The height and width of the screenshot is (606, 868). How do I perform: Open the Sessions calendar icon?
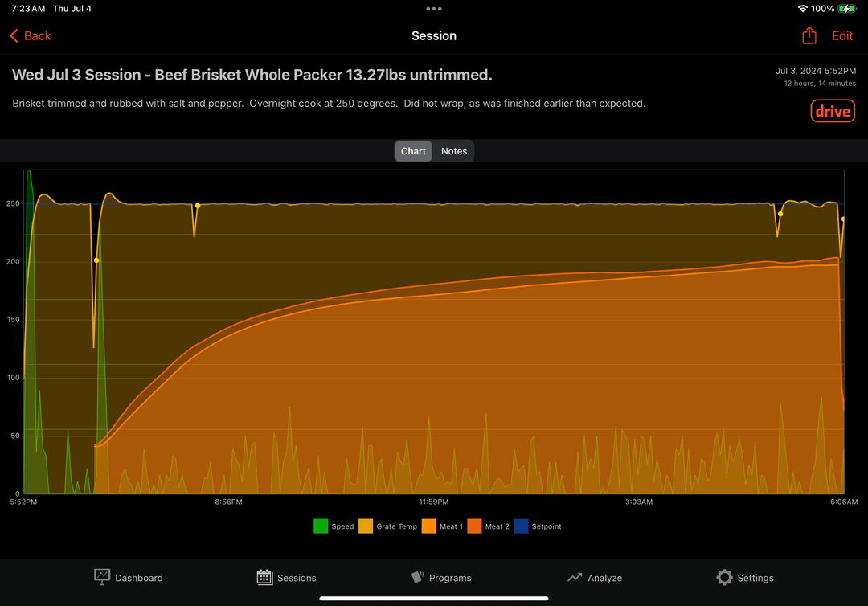pyautogui.click(x=264, y=577)
